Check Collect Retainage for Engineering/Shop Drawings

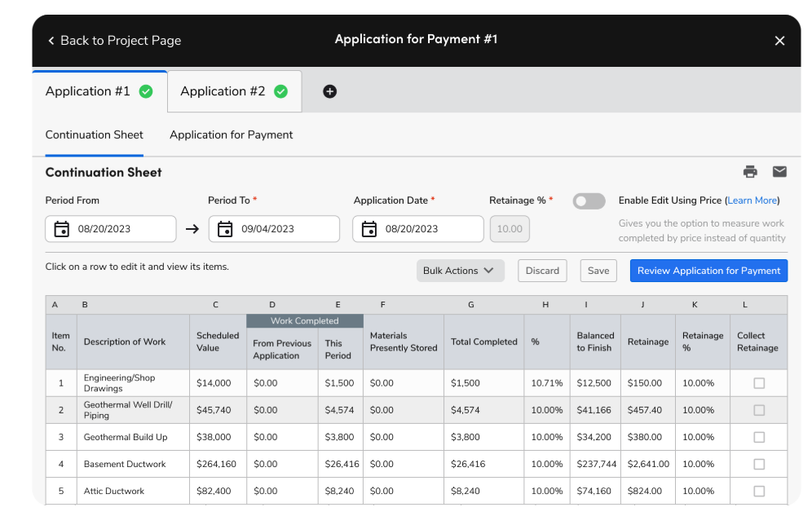tap(758, 383)
